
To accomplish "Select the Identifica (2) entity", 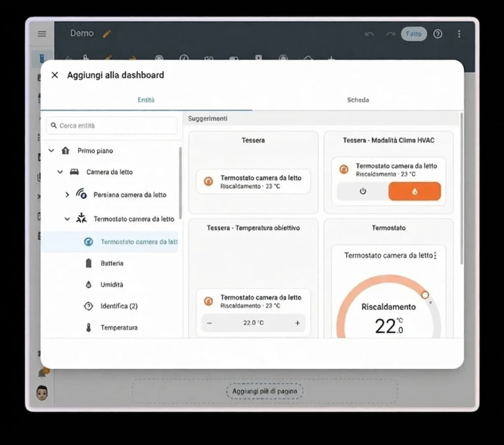I will (x=109, y=306).
